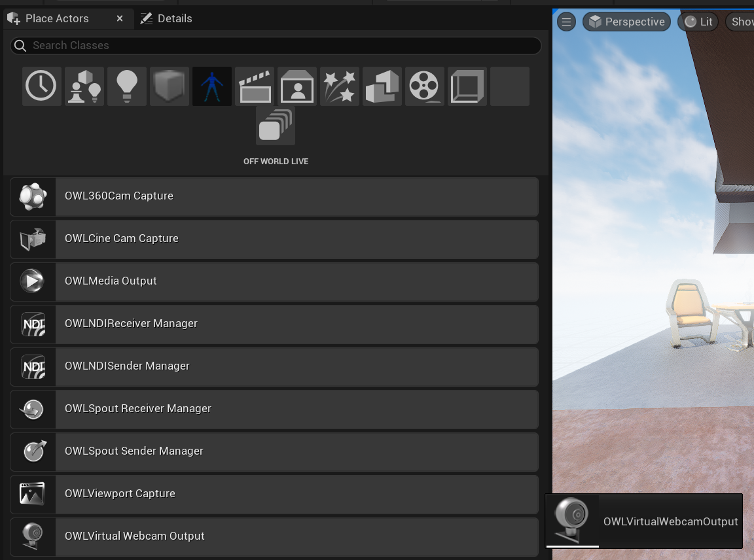Select the OWLMedia Output label
Viewport: 754px width, 560px height.
[111, 281]
